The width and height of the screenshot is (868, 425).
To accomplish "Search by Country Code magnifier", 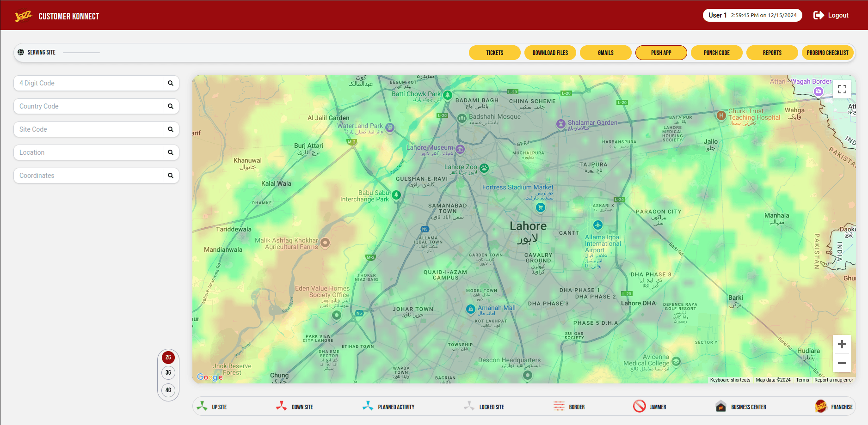I will pyautogui.click(x=171, y=106).
